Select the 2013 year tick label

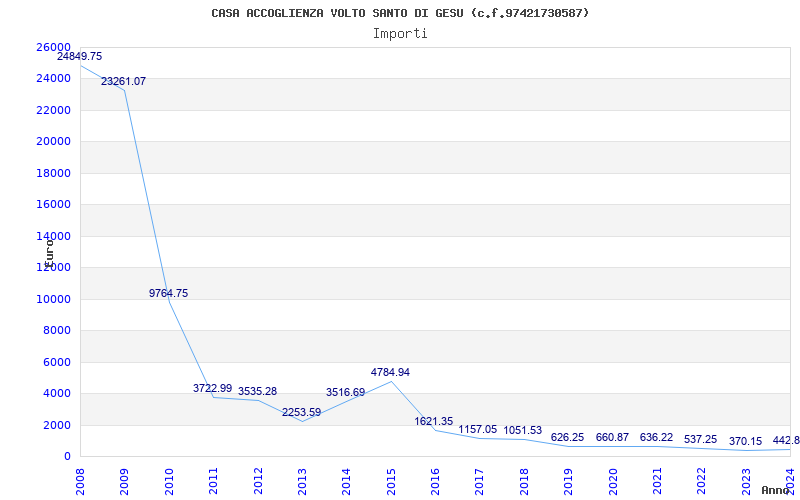302,481
